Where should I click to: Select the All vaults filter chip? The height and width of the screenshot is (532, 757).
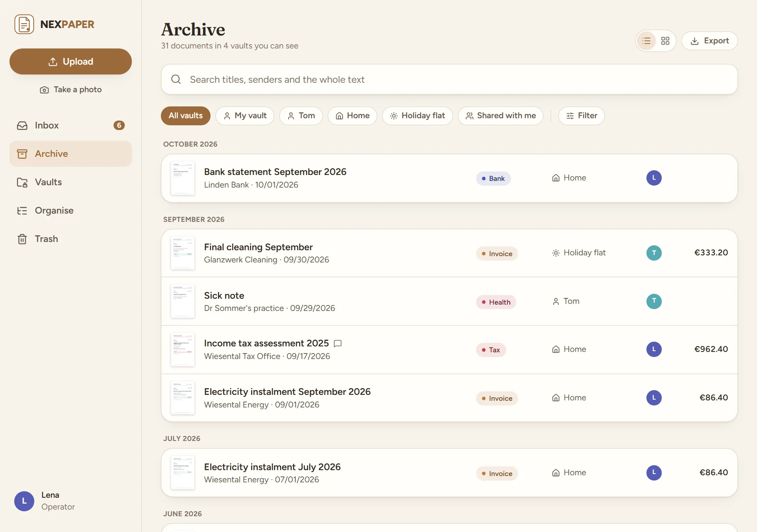point(185,115)
